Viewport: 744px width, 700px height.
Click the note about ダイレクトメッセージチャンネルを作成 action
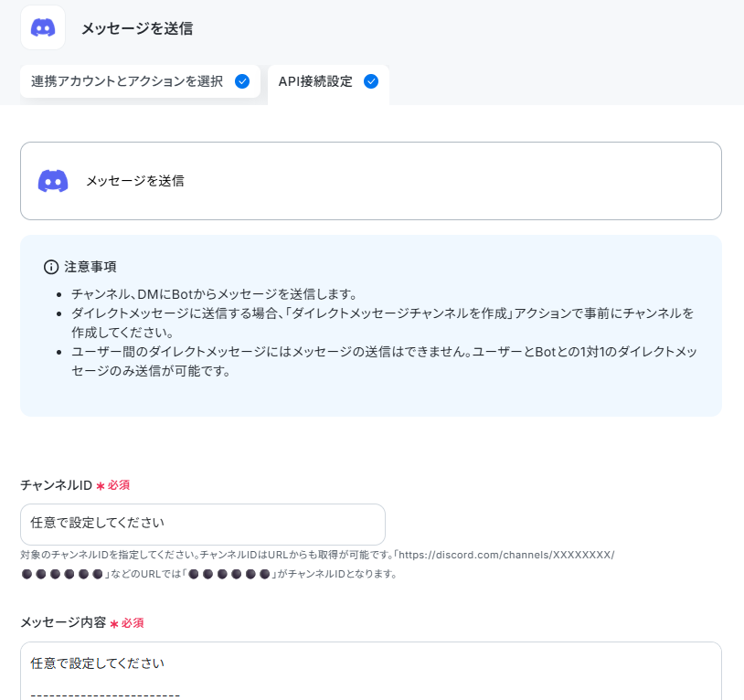click(x=382, y=323)
